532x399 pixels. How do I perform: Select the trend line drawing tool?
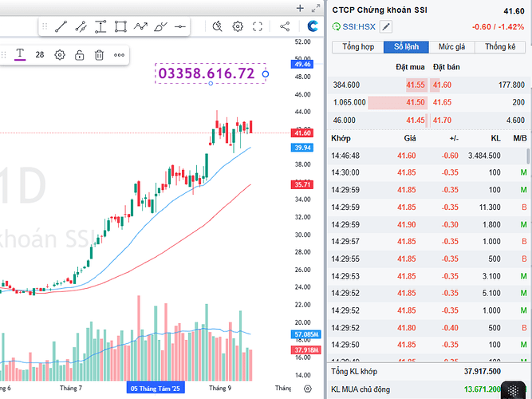pyautogui.click(x=61, y=26)
